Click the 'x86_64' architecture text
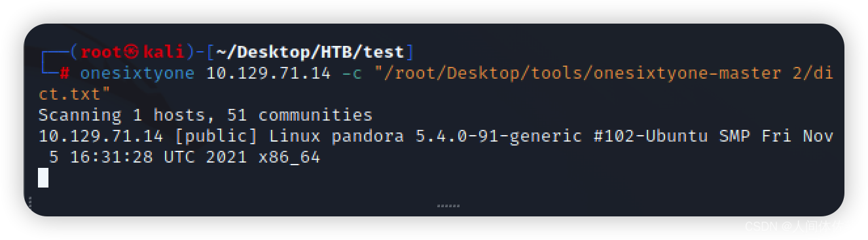This screenshot has width=868, height=240. [289, 157]
